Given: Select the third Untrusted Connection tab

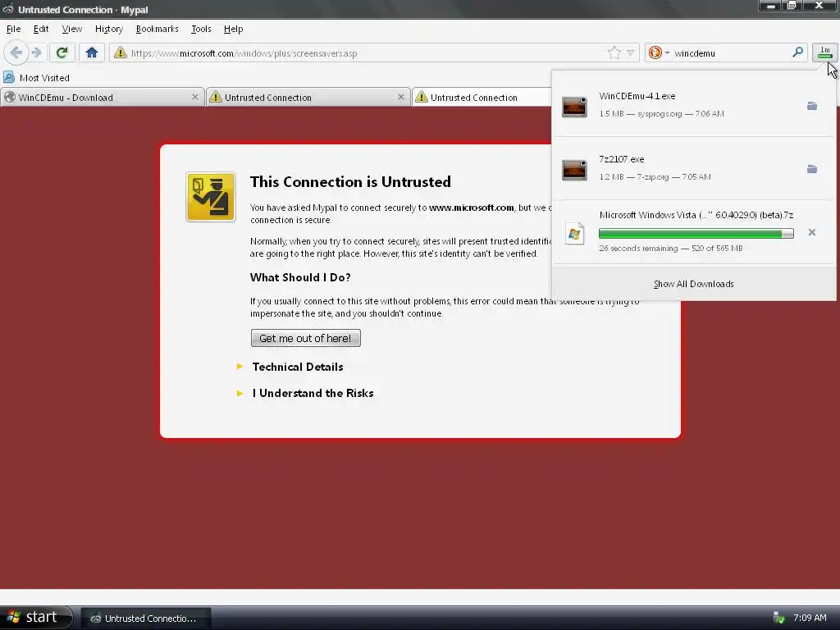Looking at the screenshot, I should (482, 97).
